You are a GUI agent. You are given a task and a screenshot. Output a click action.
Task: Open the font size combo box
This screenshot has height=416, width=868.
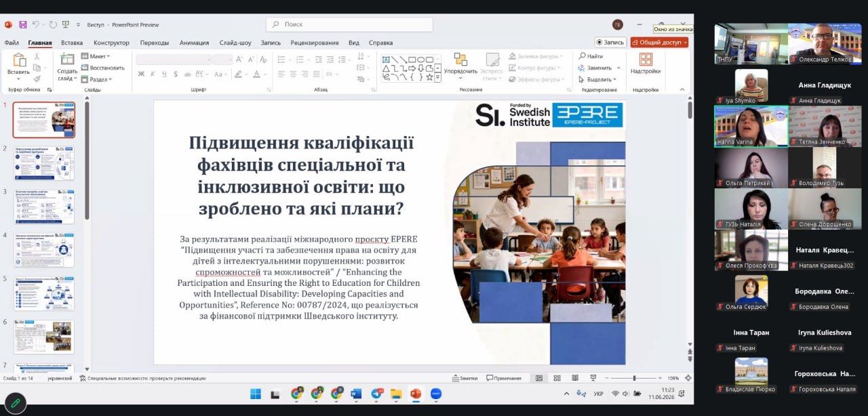(222, 60)
